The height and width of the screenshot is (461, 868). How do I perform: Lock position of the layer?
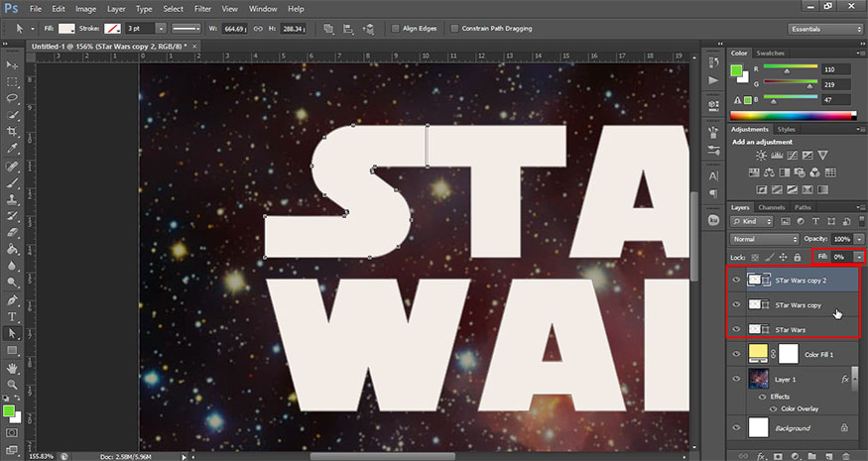783,258
